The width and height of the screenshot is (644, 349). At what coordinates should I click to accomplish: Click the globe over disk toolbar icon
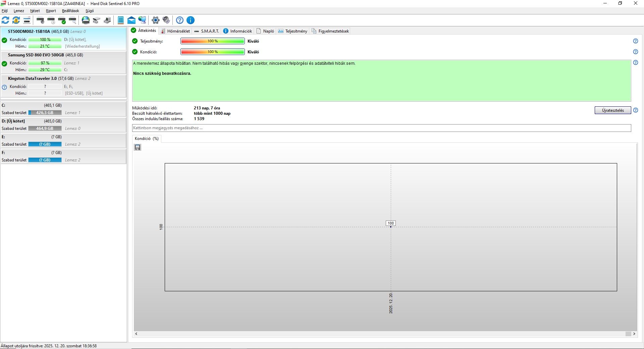[x=86, y=20]
